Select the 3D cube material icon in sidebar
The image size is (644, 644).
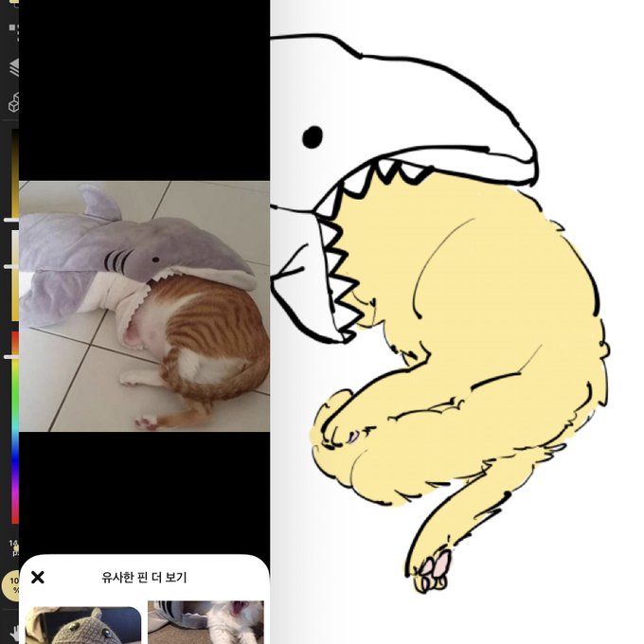tap(13, 102)
